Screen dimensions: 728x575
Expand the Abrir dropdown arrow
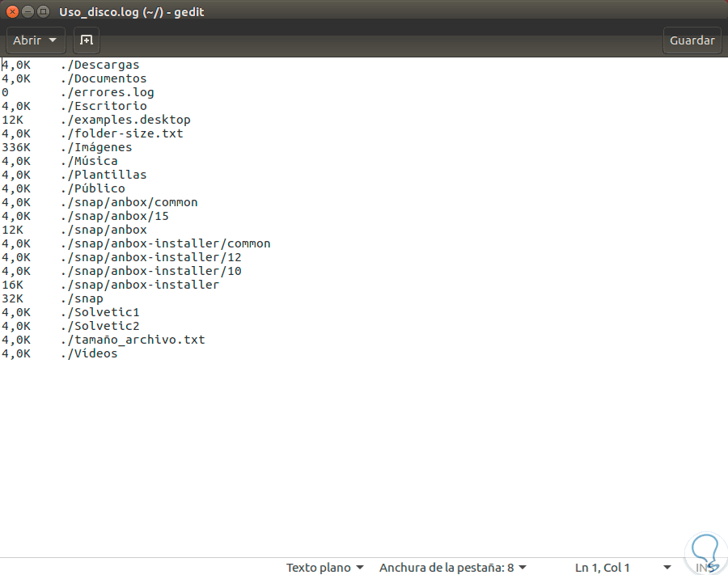[53, 40]
